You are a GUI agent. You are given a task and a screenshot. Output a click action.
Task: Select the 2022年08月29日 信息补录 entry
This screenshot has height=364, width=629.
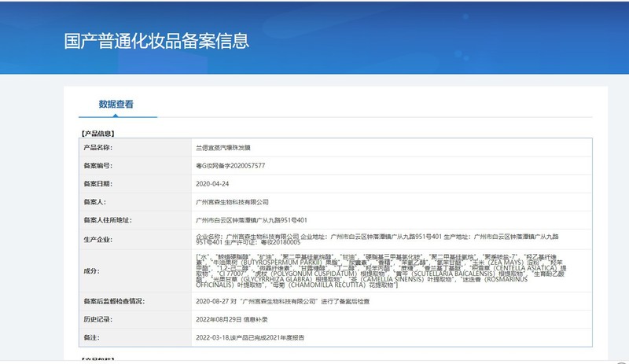[232, 319]
